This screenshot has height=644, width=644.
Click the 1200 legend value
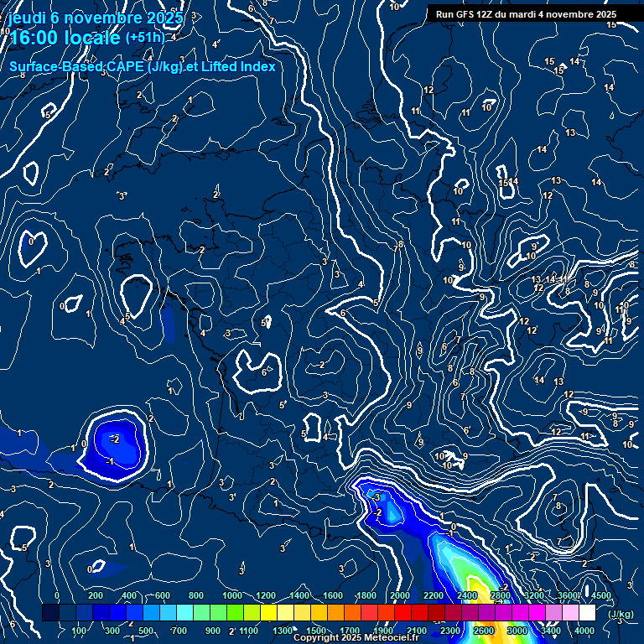pyautogui.click(x=266, y=595)
